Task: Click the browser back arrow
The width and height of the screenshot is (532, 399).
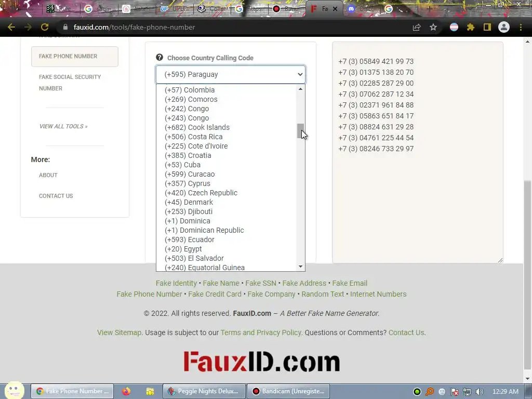Action: pos(11,27)
